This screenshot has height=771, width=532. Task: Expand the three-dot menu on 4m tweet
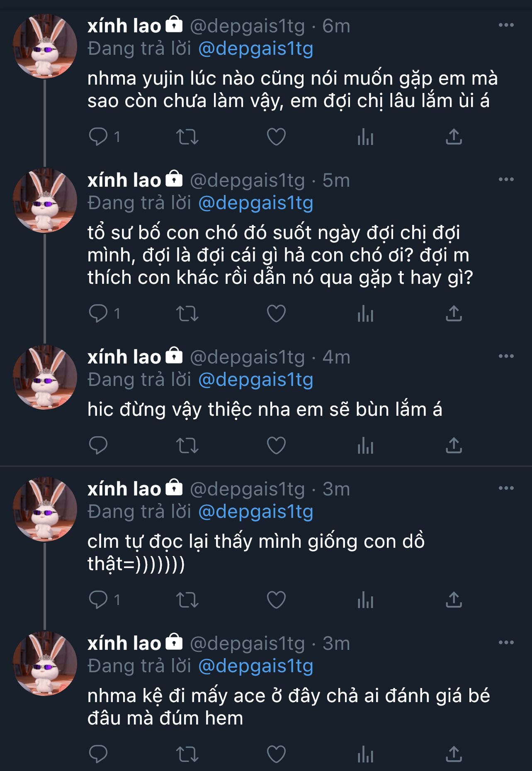[506, 356]
